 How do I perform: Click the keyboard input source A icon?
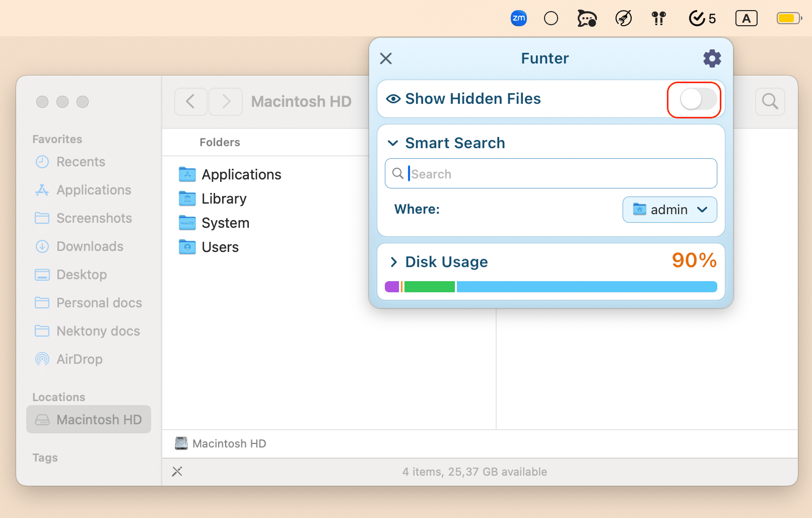click(747, 19)
